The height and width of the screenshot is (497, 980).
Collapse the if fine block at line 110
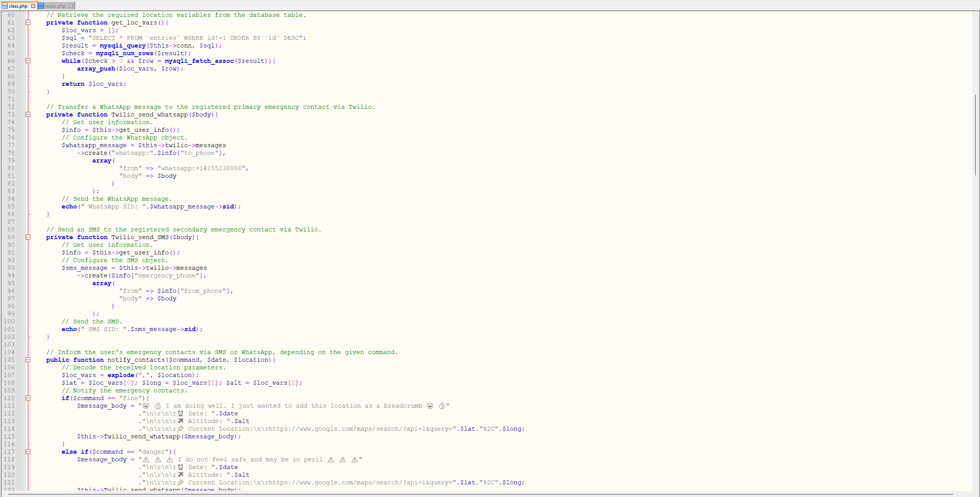(x=28, y=398)
